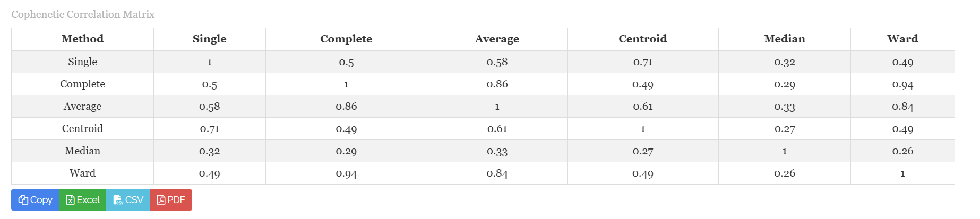Copy the table to clipboard

35,200
